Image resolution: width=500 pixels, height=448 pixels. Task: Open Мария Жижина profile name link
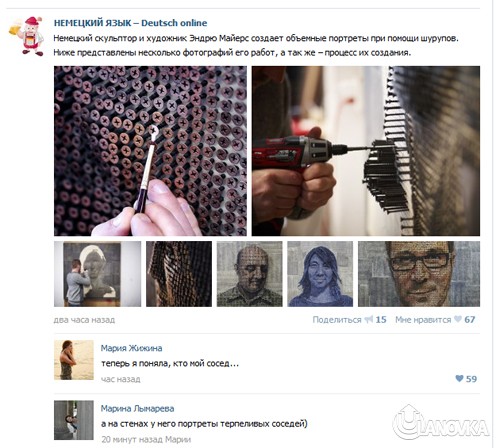coord(131,348)
